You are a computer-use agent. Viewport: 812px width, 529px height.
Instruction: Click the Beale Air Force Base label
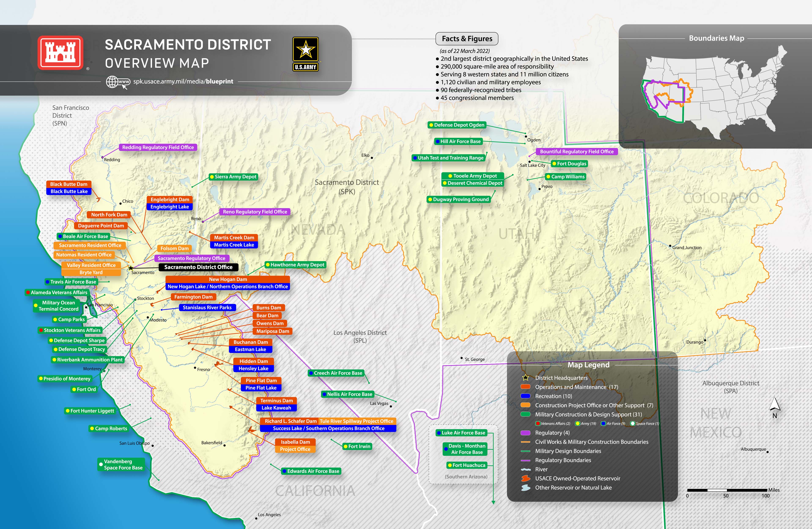(84, 236)
